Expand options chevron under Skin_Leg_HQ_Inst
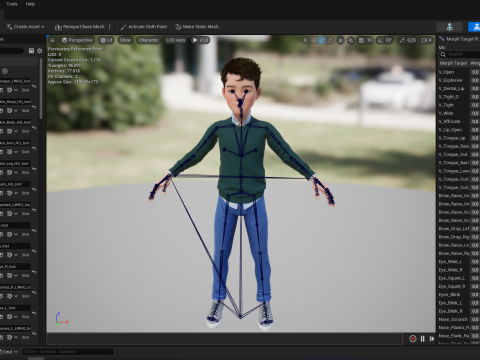480x360 pixels. pos(16,172)
